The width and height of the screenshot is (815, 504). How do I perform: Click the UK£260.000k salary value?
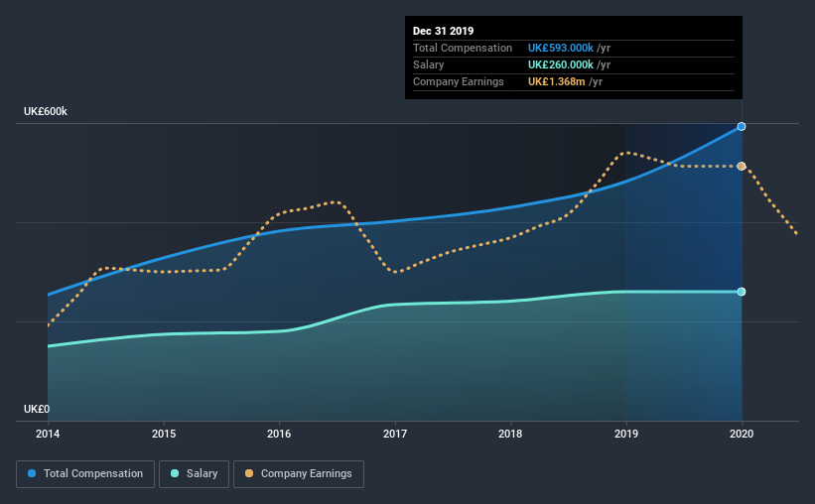coord(560,64)
